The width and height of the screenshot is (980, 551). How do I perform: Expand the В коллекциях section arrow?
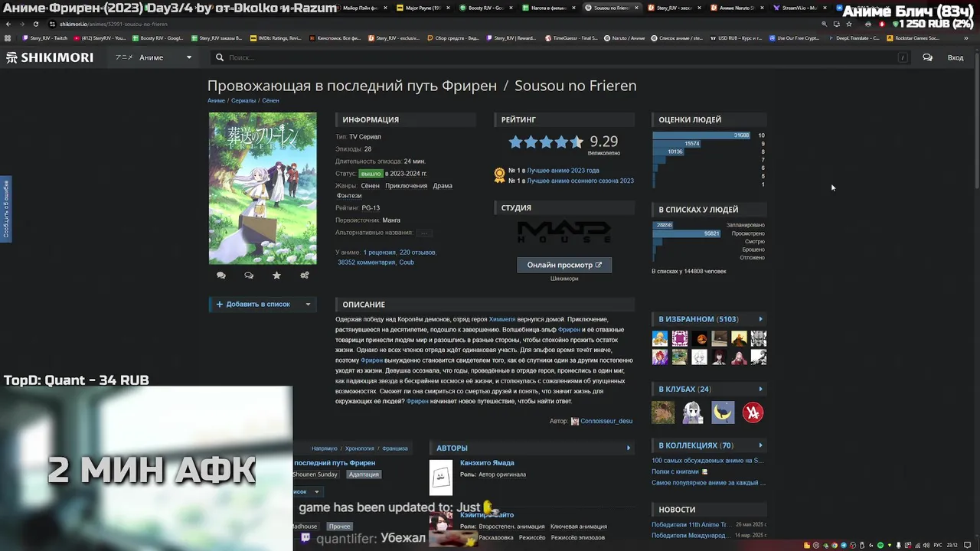click(760, 445)
